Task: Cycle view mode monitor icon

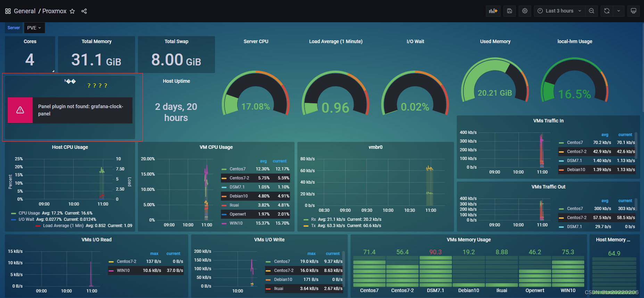Action: click(634, 11)
